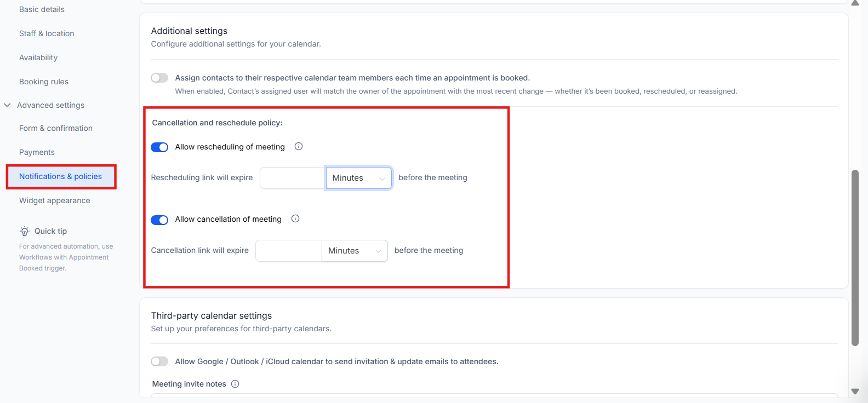Click the page's vertical scrollbar thumb
Screen dimensions: 868x403
pos(855,257)
